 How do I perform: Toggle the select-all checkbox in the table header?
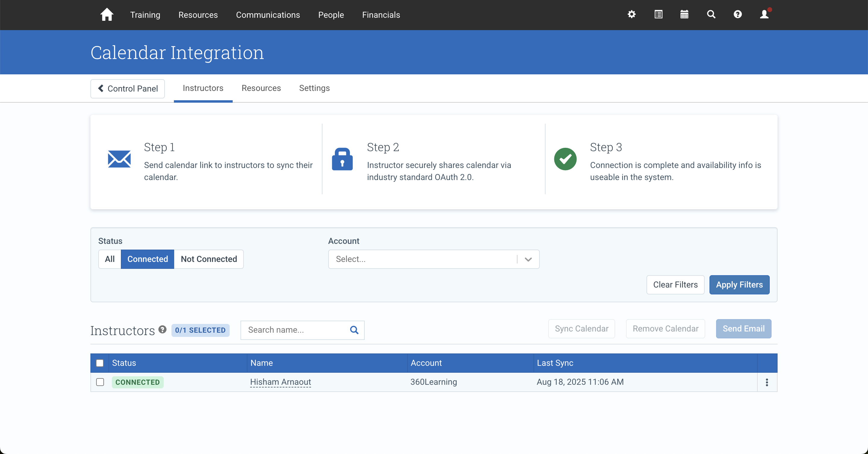click(x=100, y=363)
